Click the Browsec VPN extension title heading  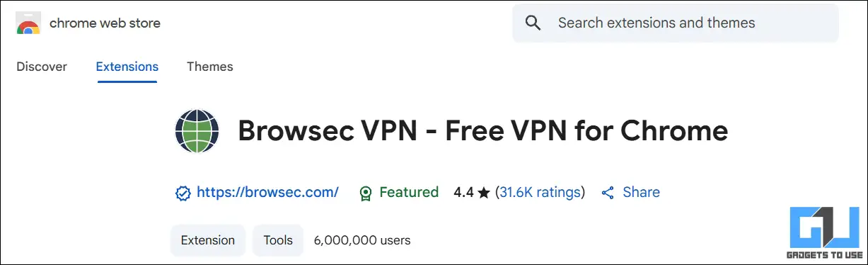coord(482,131)
